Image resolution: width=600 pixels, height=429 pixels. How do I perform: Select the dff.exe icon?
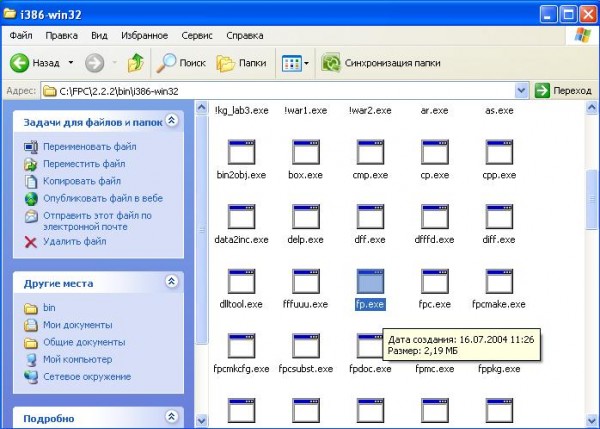tap(370, 217)
